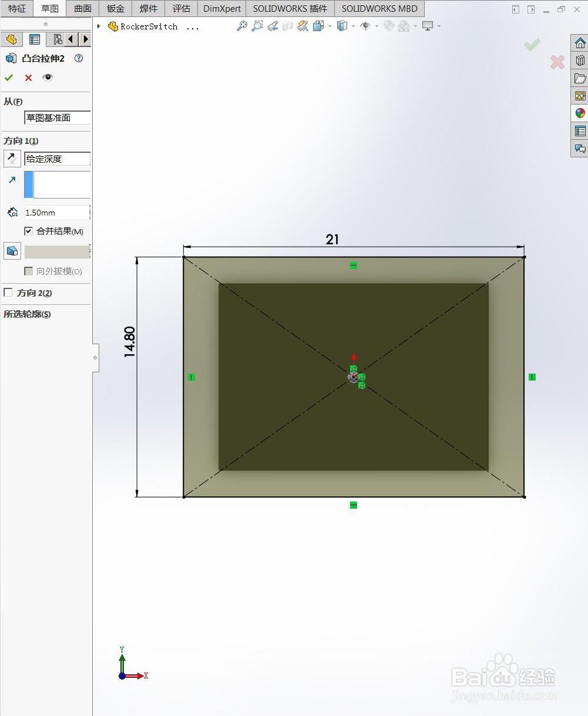
Task: Click the Section View icon
Action: 288,26
